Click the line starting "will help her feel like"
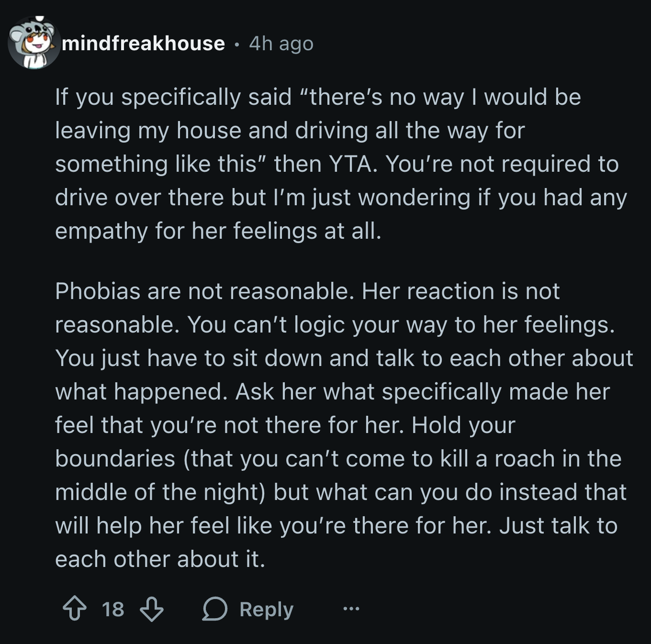The width and height of the screenshot is (651, 644). [x=336, y=526]
